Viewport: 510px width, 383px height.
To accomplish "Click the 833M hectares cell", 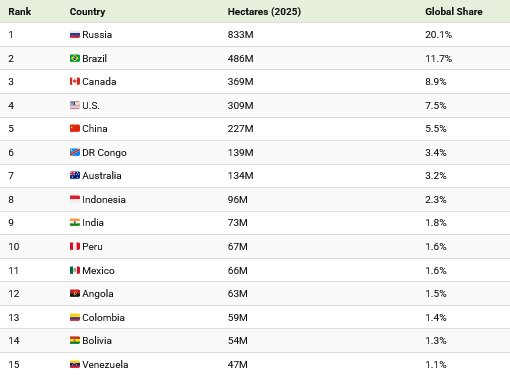I will (x=241, y=35).
